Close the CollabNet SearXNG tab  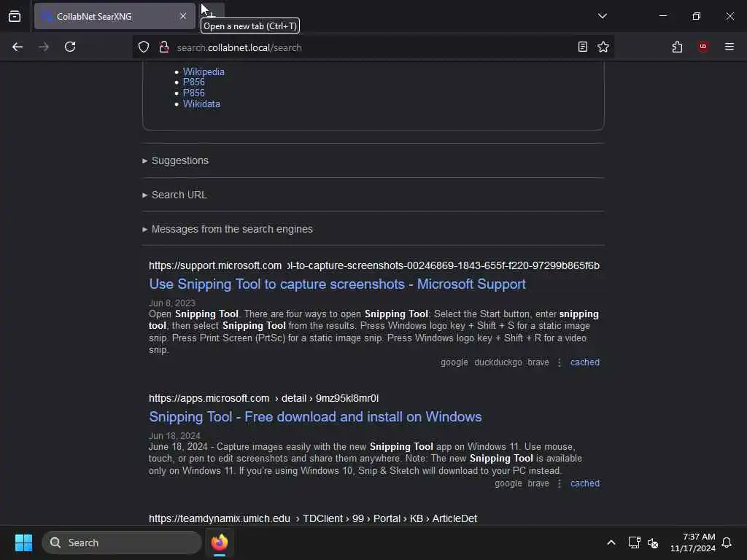coord(183,16)
